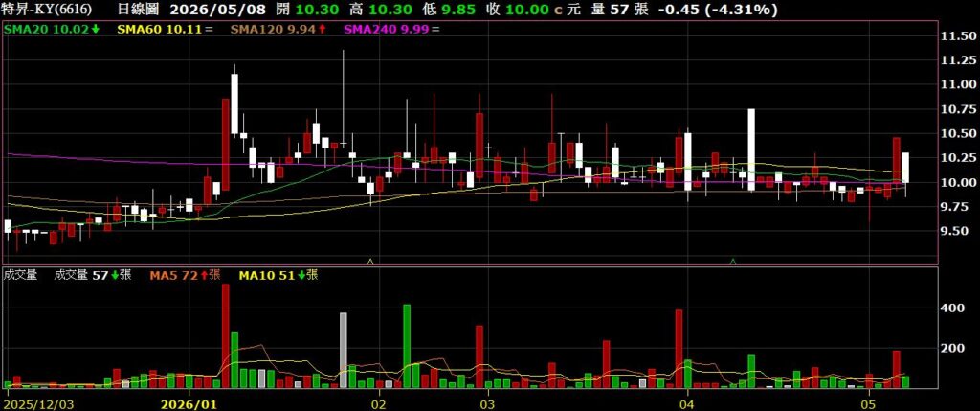980x411 pixels.
Task: Click the 特昇-KY(6616) stock title
Action: [x=48, y=10]
